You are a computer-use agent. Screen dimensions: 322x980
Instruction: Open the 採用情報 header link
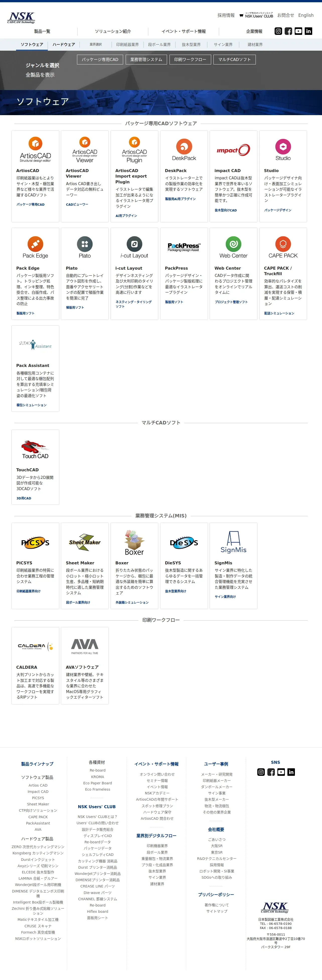pos(226,16)
